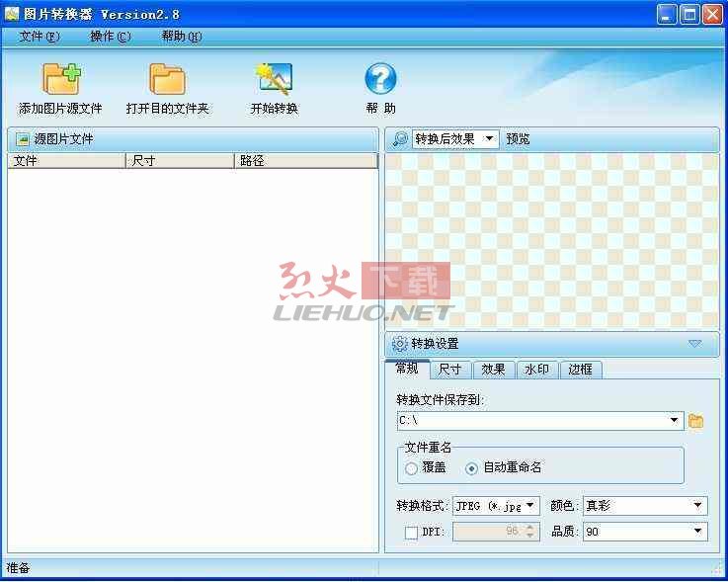Minimize the 图片转换器 window

pyautogui.click(x=667, y=15)
